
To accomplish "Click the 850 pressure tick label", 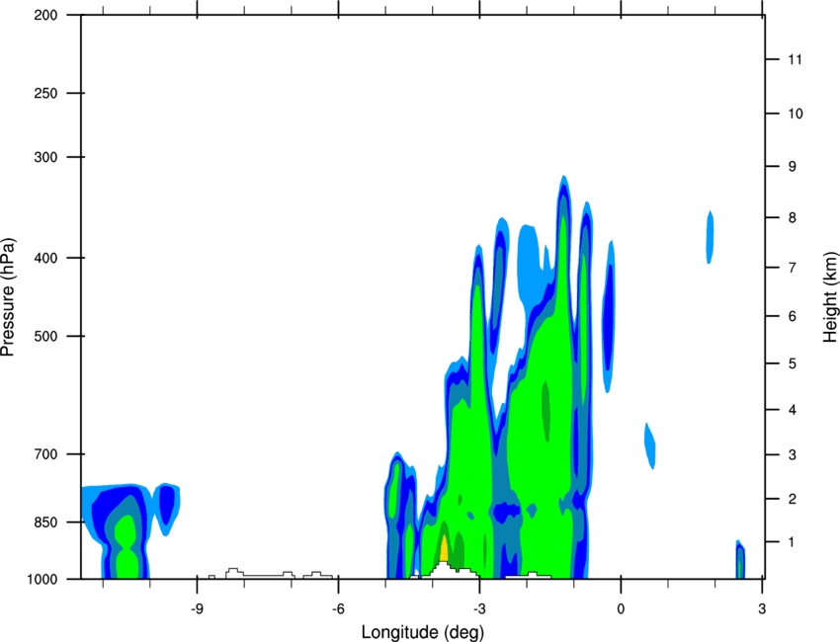I will pos(46,522).
